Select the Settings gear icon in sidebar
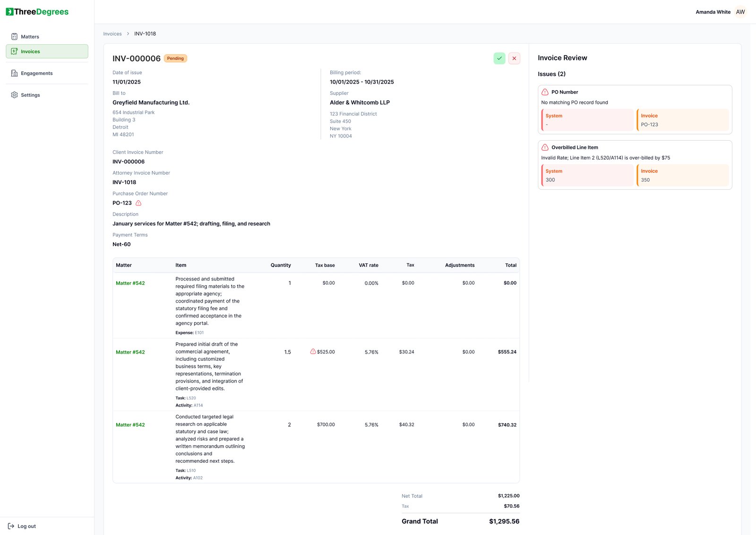This screenshot has width=756, height=535. click(14, 95)
